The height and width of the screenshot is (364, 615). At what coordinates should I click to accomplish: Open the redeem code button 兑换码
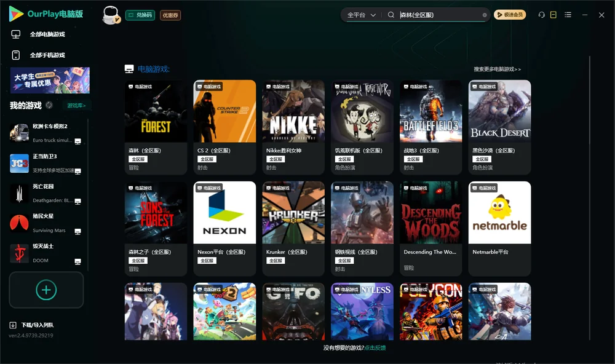[x=140, y=15]
